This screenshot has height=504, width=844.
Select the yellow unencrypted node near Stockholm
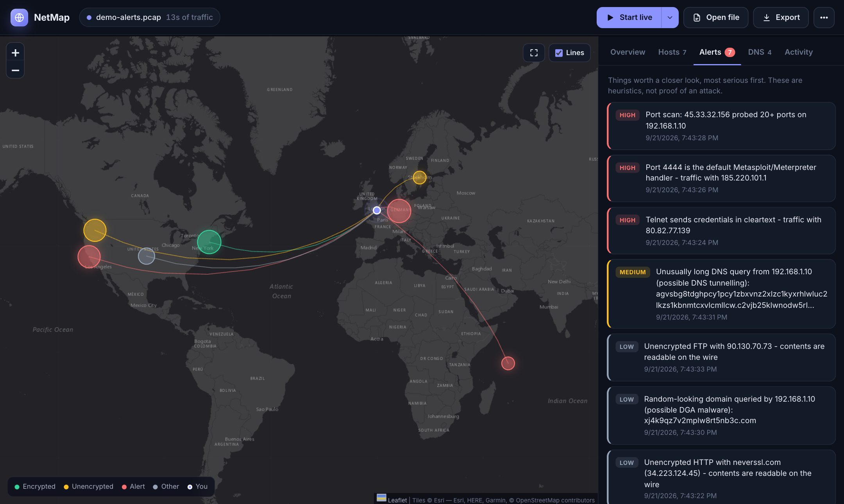420,177
